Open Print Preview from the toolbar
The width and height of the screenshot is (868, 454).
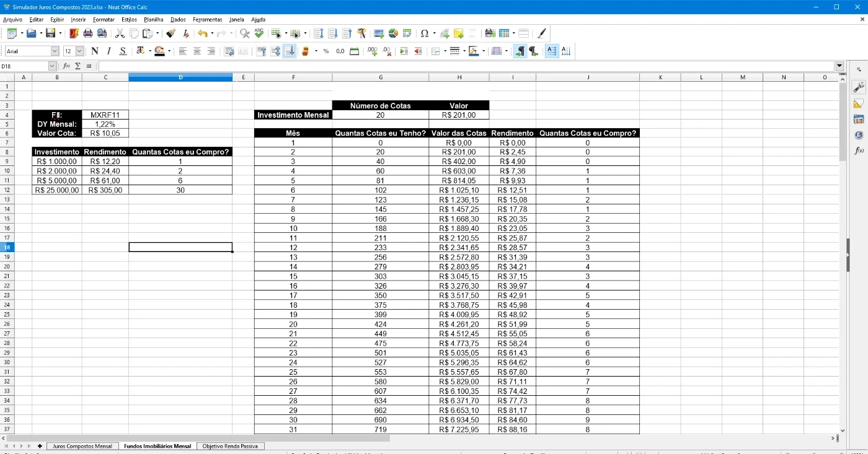(102, 33)
